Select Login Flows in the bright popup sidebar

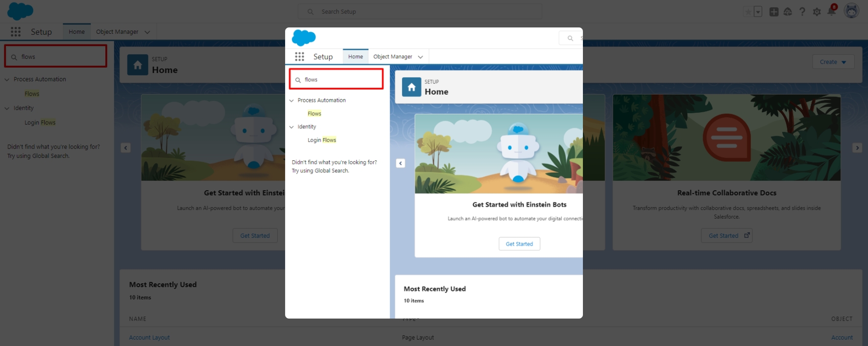tap(322, 140)
